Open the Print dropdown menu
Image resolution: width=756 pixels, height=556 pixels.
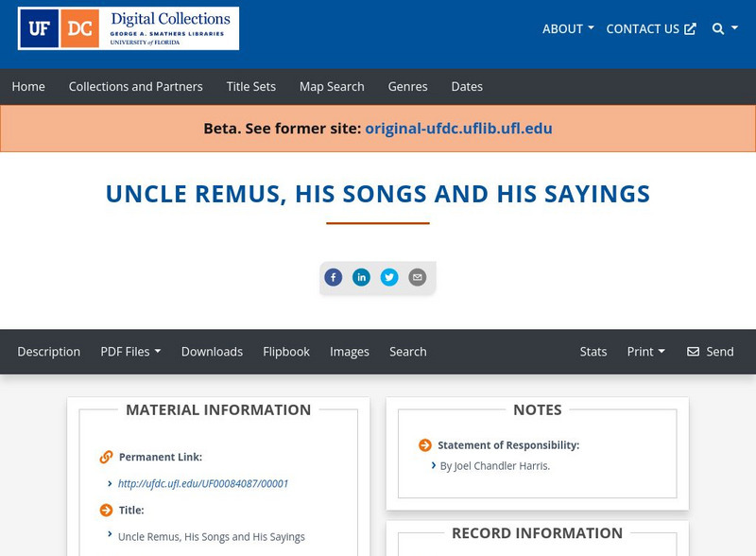click(x=644, y=351)
